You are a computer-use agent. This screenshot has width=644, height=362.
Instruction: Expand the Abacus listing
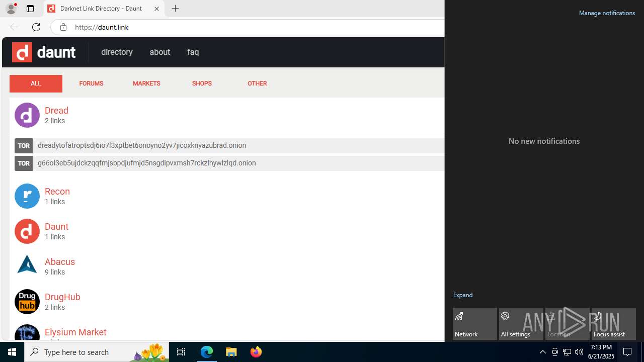(60, 262)
